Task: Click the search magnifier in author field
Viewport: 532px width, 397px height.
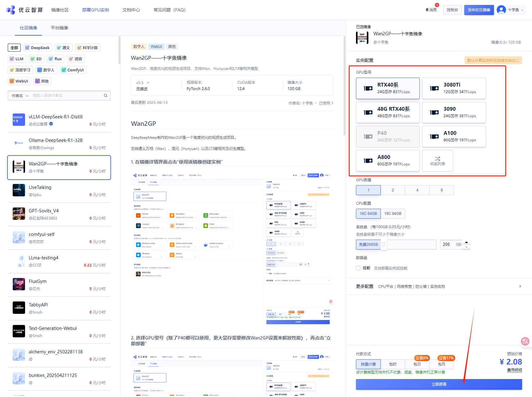Action: tap(105, 96)
